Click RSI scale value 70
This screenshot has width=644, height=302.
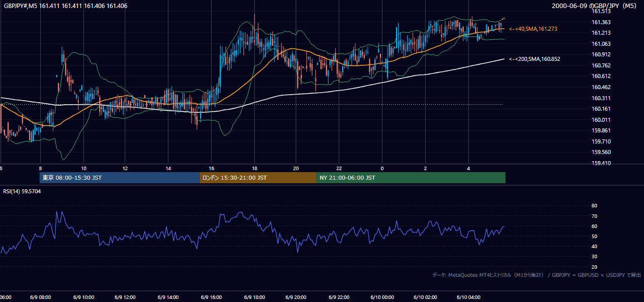(x=595, y=216)
